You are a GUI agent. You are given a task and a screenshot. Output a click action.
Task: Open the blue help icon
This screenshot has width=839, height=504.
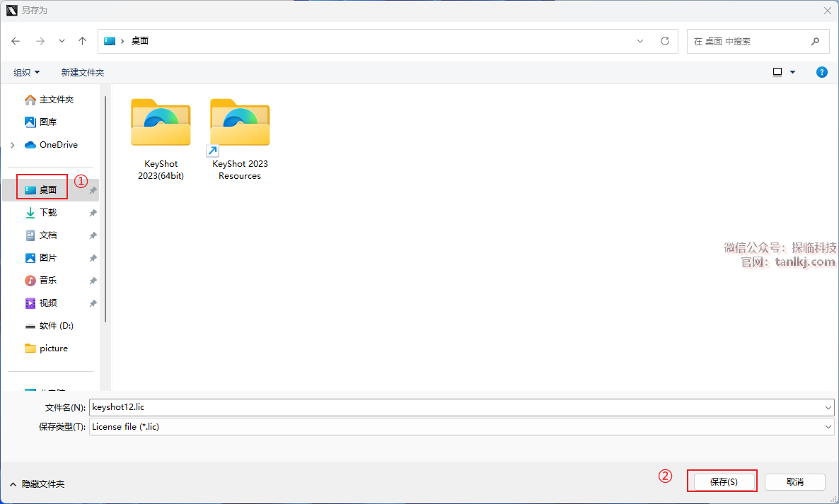822,72
